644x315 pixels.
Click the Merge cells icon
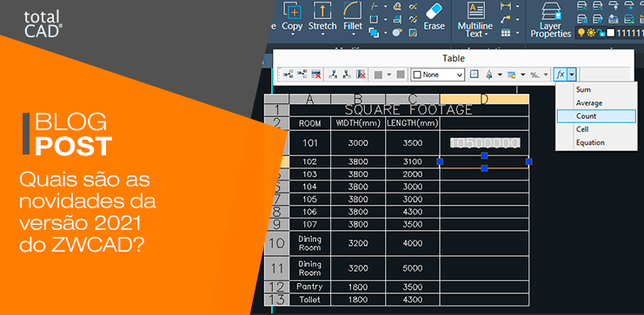(378, 75)
